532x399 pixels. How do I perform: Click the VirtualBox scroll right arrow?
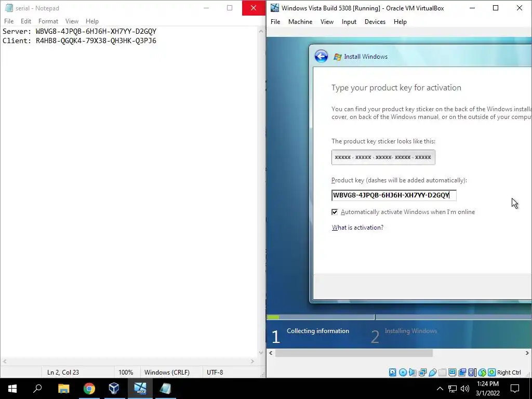(x=527, y=353)
